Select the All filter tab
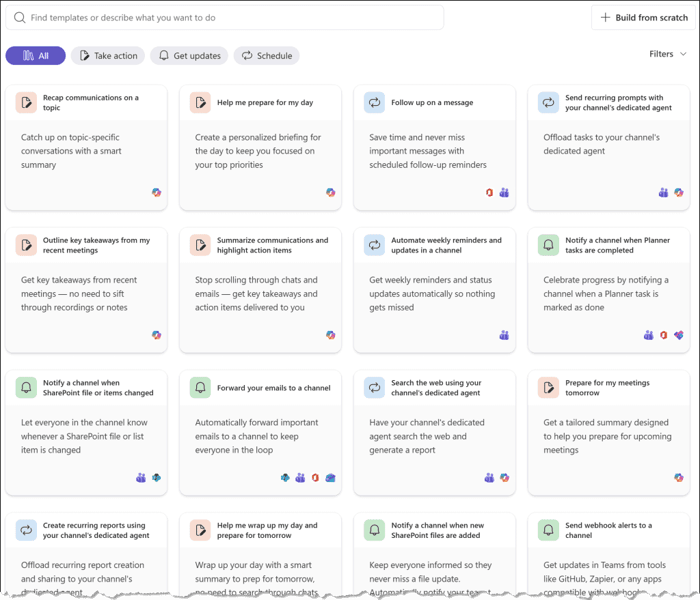This screenshot has height=600, width=700. point(36,56)
